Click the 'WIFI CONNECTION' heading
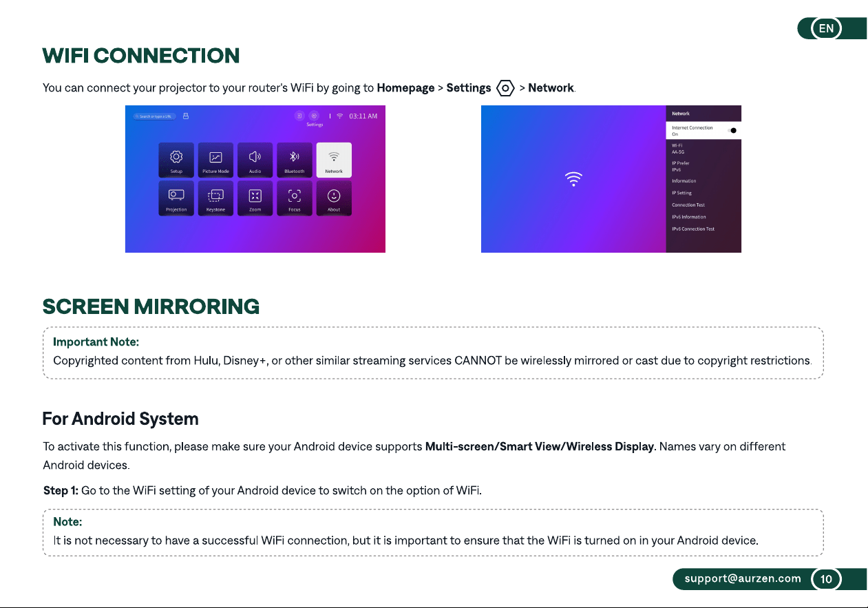868x608 pixels. click(141, 55)
